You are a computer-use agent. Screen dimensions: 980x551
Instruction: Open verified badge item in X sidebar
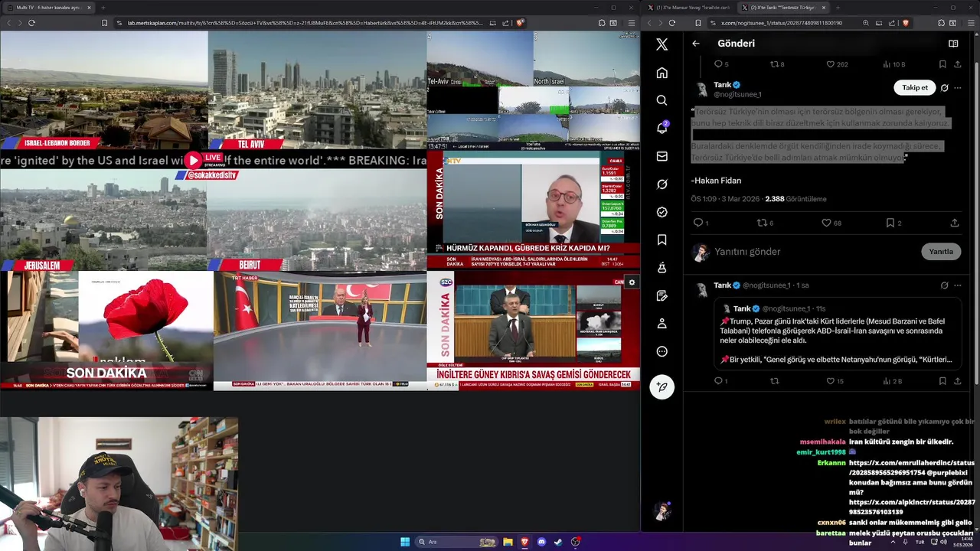(662, 212)
